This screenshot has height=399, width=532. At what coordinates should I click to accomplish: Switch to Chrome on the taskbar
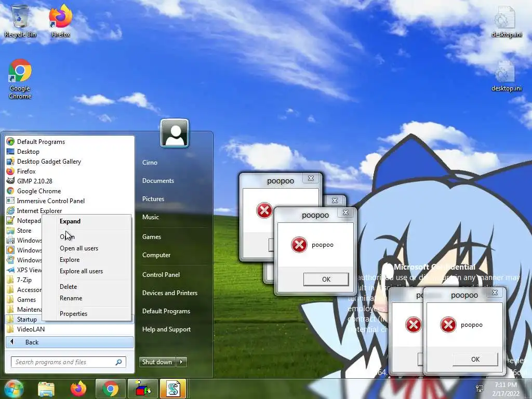pyautogui.click(x=110, y=389)
